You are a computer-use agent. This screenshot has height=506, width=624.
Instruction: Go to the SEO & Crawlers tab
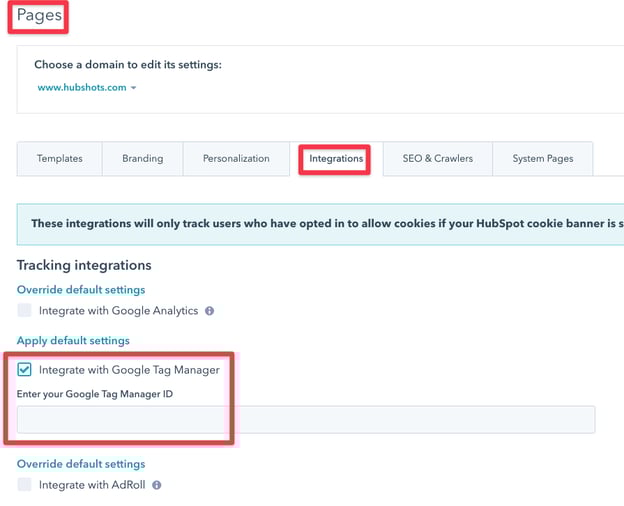point(437,159)
